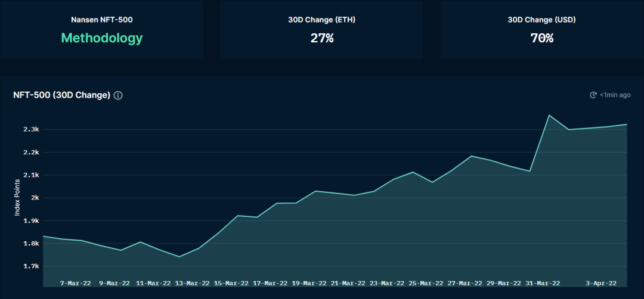Click the 23-Mar-22 x-axis date label
Screen dimensions: 644x299
click(x=387, y=284)
